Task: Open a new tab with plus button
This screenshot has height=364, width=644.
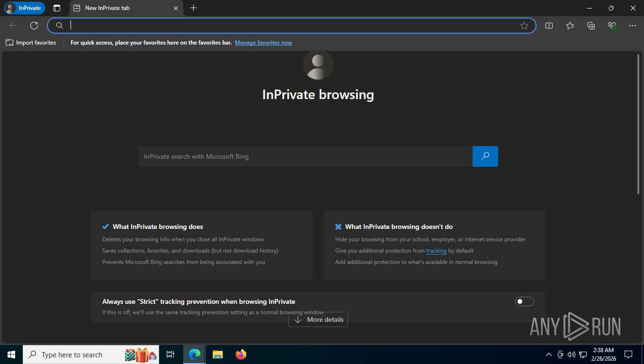Action: coord(193,8)
